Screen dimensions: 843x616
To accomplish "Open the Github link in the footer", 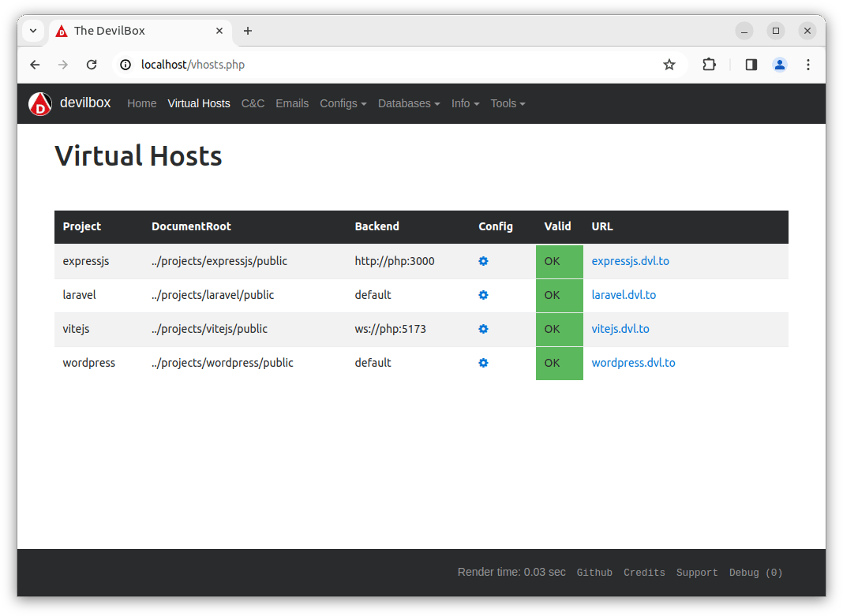I will [594, 573].
